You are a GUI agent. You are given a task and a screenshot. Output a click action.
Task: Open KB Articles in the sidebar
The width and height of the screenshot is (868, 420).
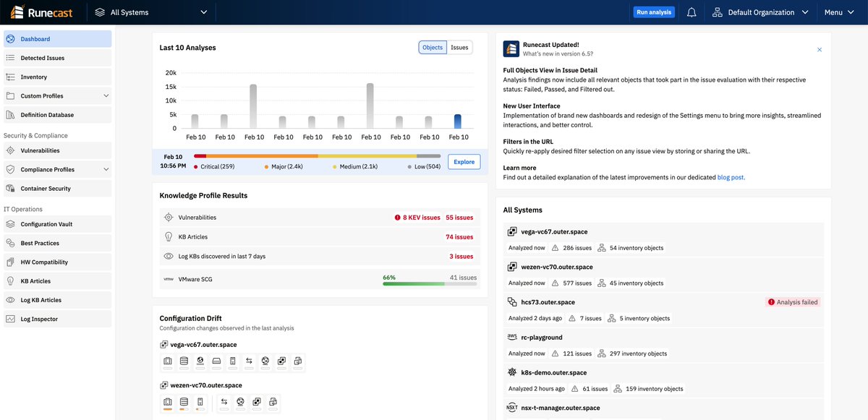(58, 281)
